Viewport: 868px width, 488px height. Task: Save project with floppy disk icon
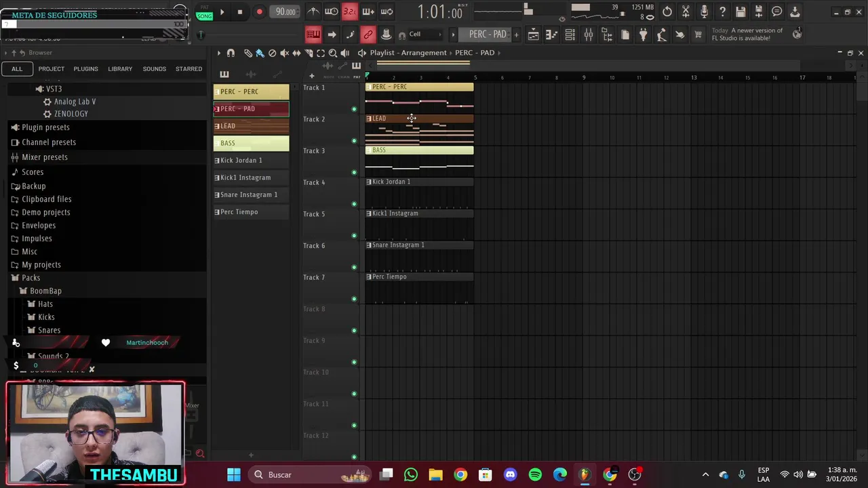tap(741, 12)
